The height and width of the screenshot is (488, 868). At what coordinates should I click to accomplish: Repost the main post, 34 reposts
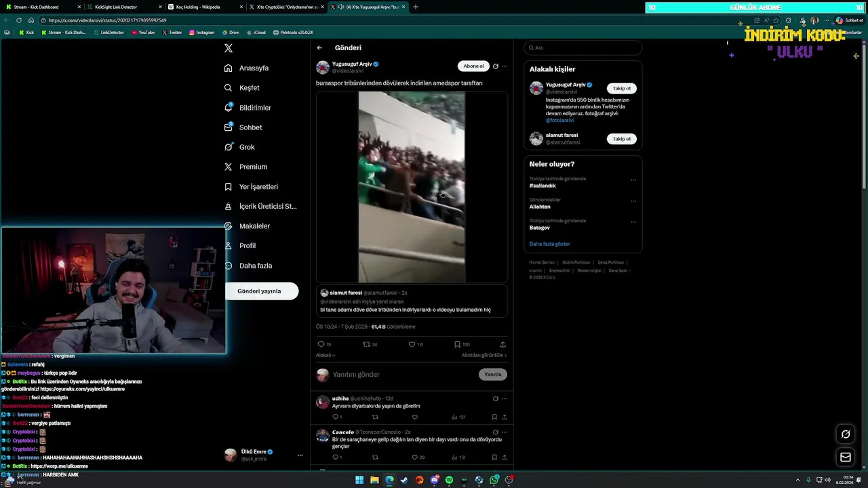point(370,344)
